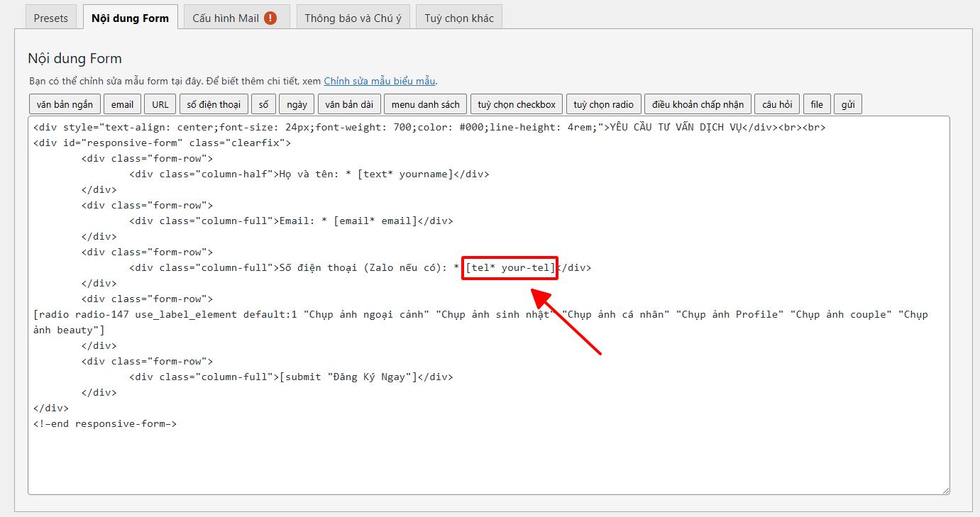980x517 pixels.
Task: Add a số điện thoại tag
Action: point(214,104)
